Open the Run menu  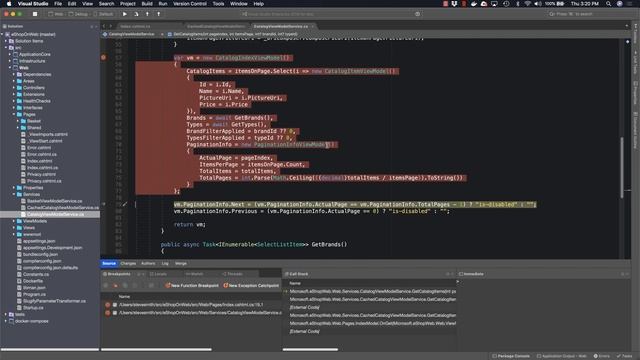(163, 4)
